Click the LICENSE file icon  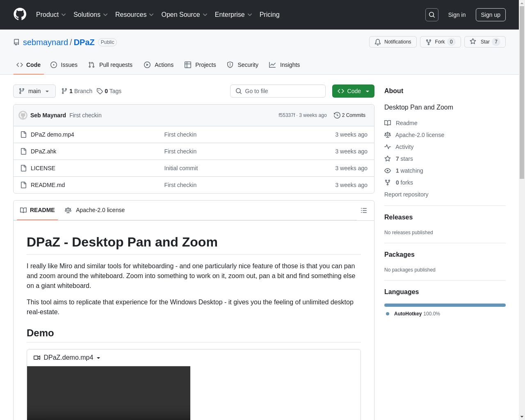24,168
